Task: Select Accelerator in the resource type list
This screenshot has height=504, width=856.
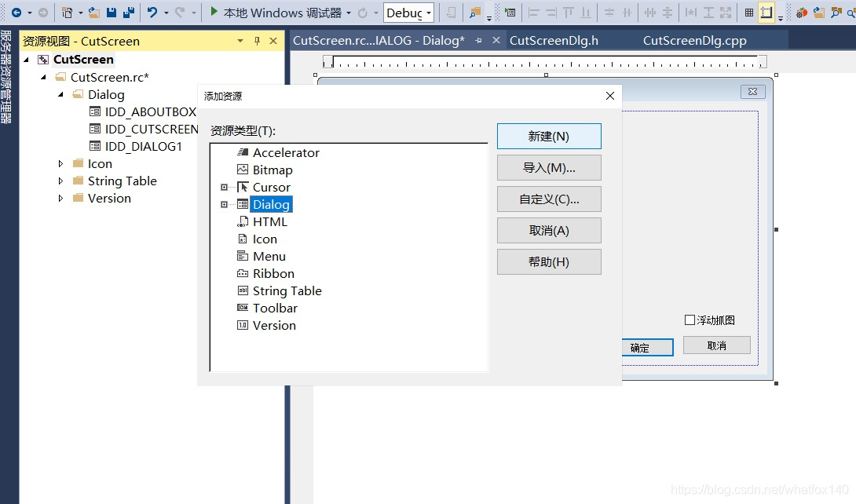Action: 286,153
